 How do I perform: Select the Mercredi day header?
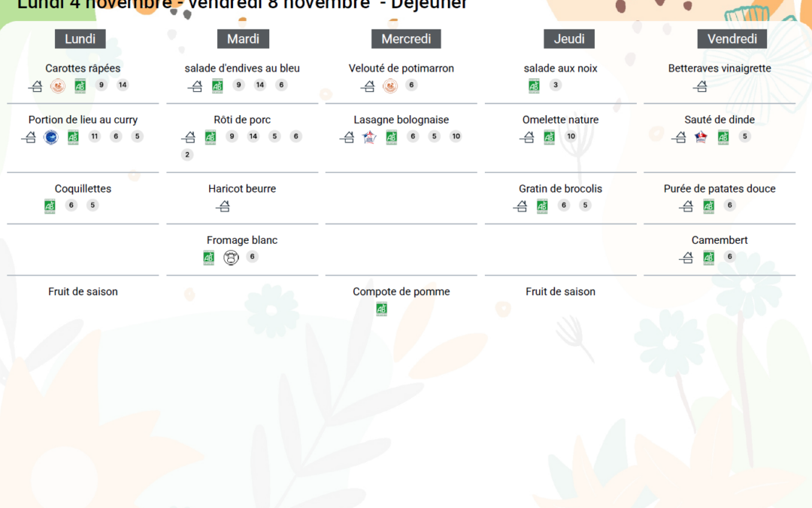point(406,39)
